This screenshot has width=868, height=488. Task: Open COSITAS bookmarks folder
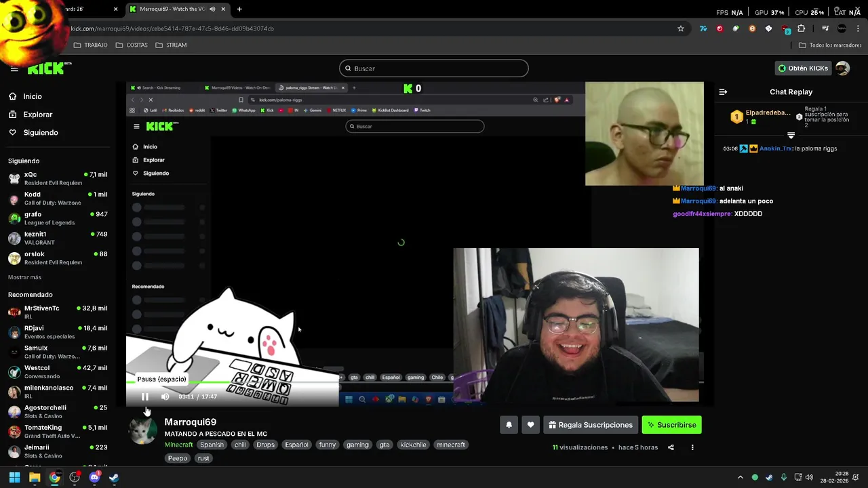[132, 45]
